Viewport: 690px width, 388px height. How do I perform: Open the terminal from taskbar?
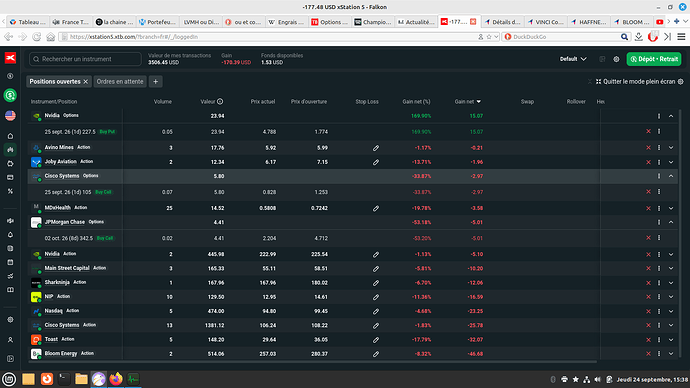[64, 379]
